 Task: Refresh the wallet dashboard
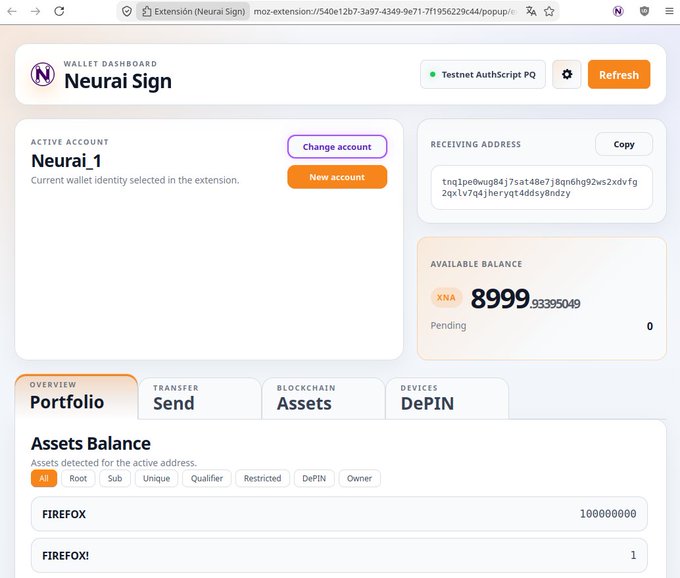coord(619,75)
